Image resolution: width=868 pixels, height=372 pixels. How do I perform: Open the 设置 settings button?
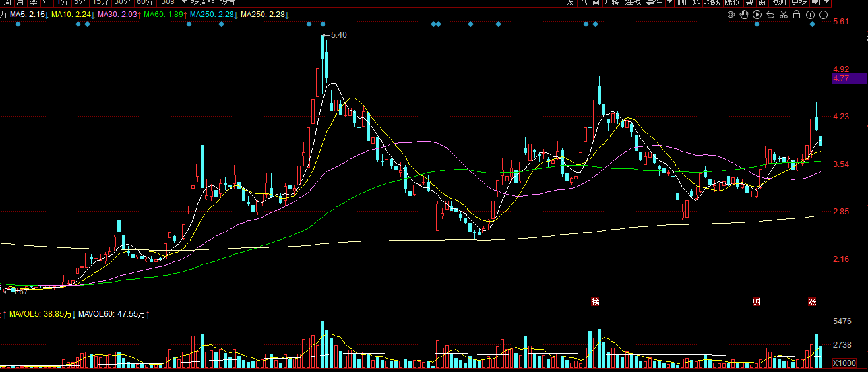228,3
